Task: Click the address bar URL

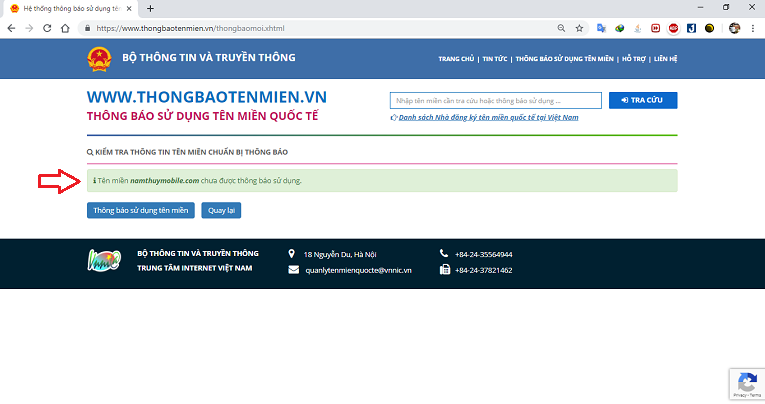Action: pyautogui.click(x=190, y=28)
